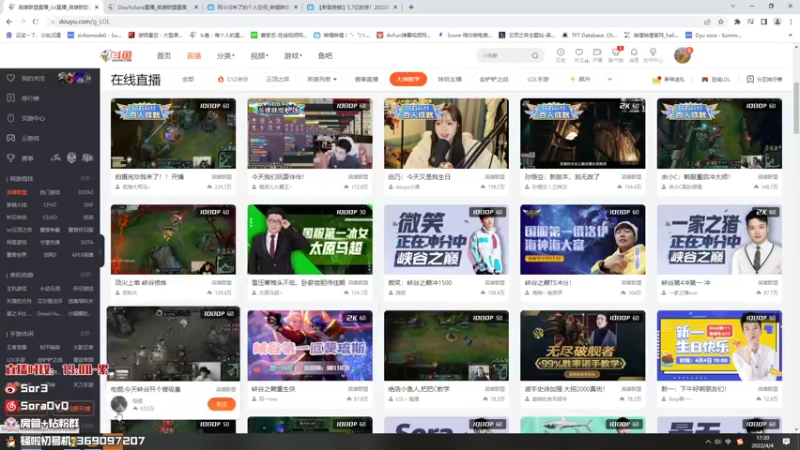Click browser back arrow

(9, 22)
